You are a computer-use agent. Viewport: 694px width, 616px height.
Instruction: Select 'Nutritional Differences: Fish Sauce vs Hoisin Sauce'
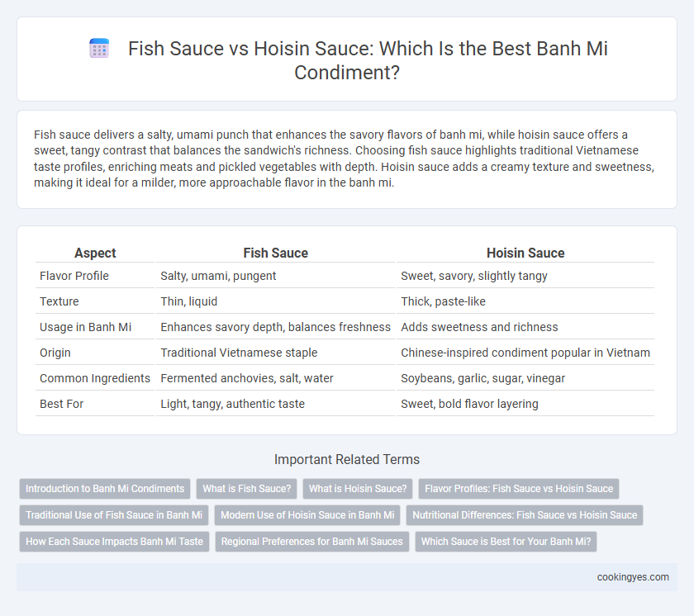coord(525,515)
